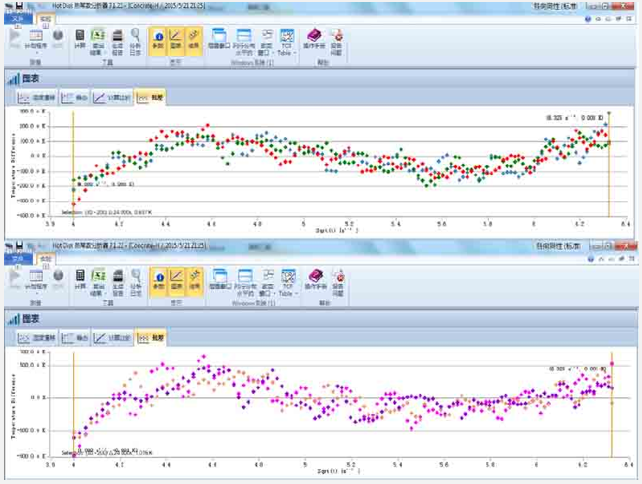
Task: Toggle the results display button in lower ribbon
Action: [192, 279]
